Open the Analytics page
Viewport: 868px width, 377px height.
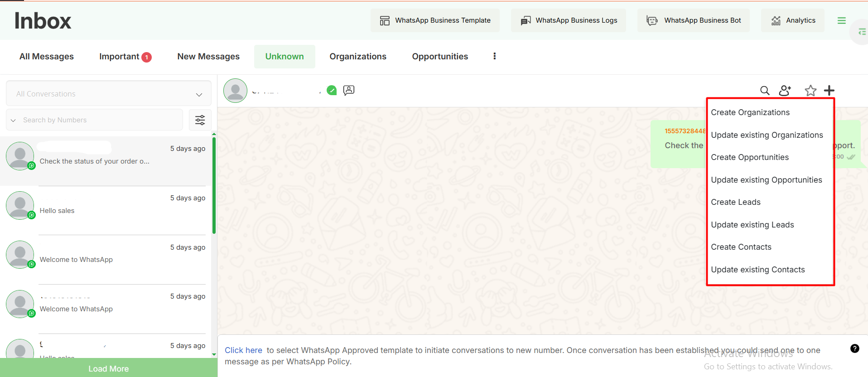point(793,20)
